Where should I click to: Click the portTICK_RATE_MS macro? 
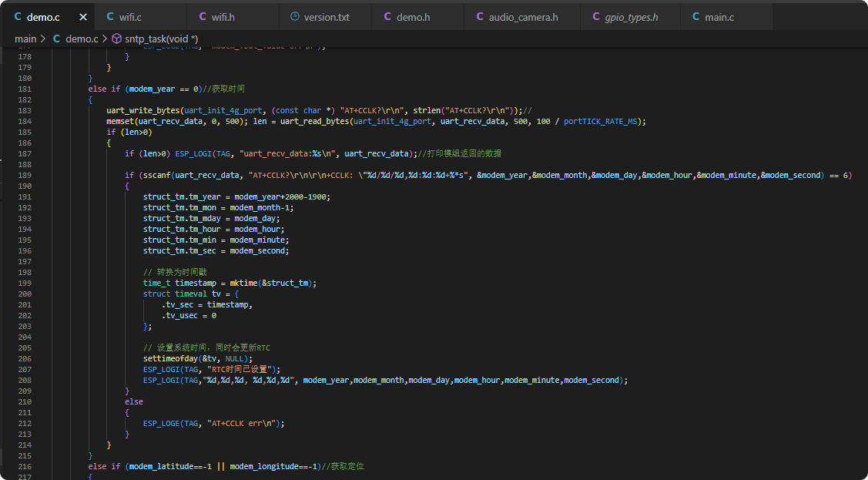(602, 121)
